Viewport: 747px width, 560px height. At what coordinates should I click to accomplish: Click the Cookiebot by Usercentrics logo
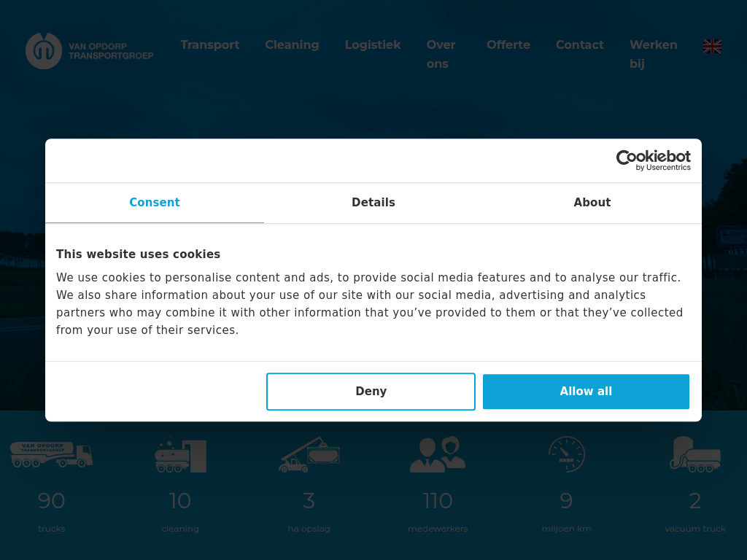tap(653, 160)
